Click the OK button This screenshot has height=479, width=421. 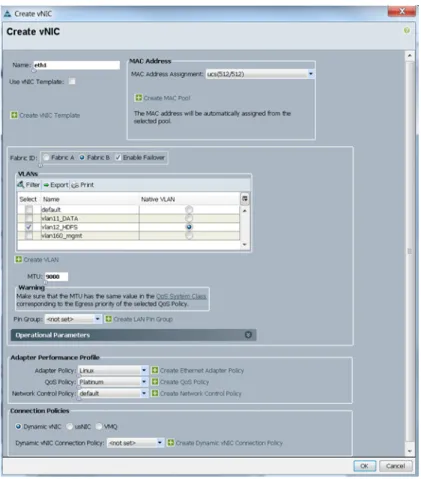click(364, 466)
